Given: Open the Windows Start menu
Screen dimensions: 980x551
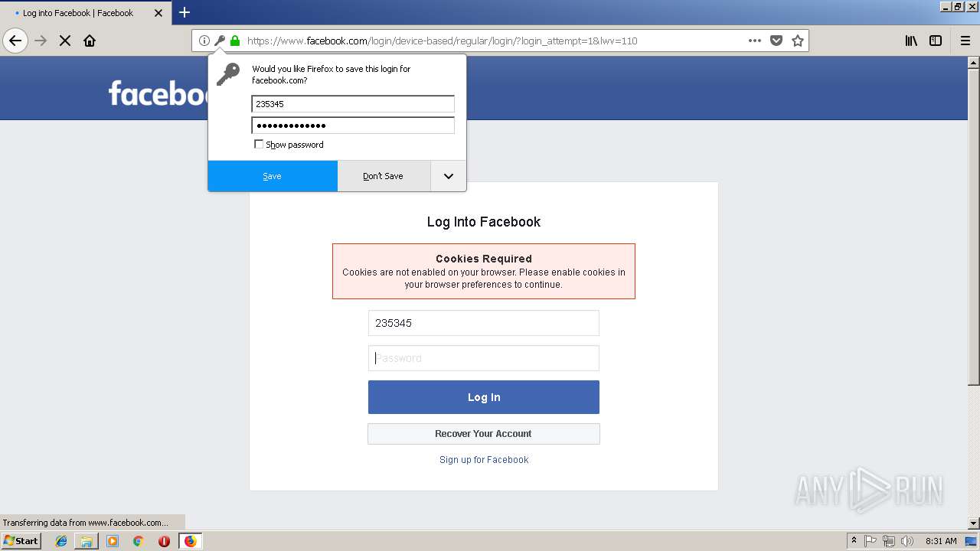Looking at the screenshot, I should [x=21, y=541].
